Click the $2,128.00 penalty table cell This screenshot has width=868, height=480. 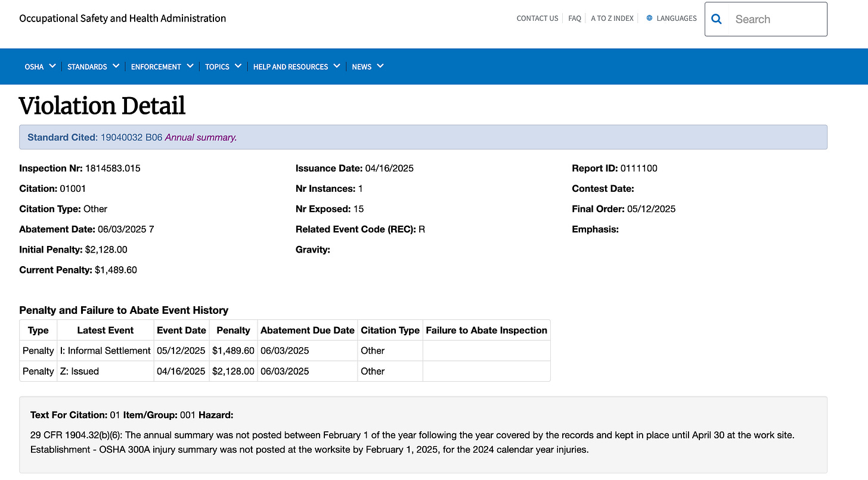pos(233,371)
